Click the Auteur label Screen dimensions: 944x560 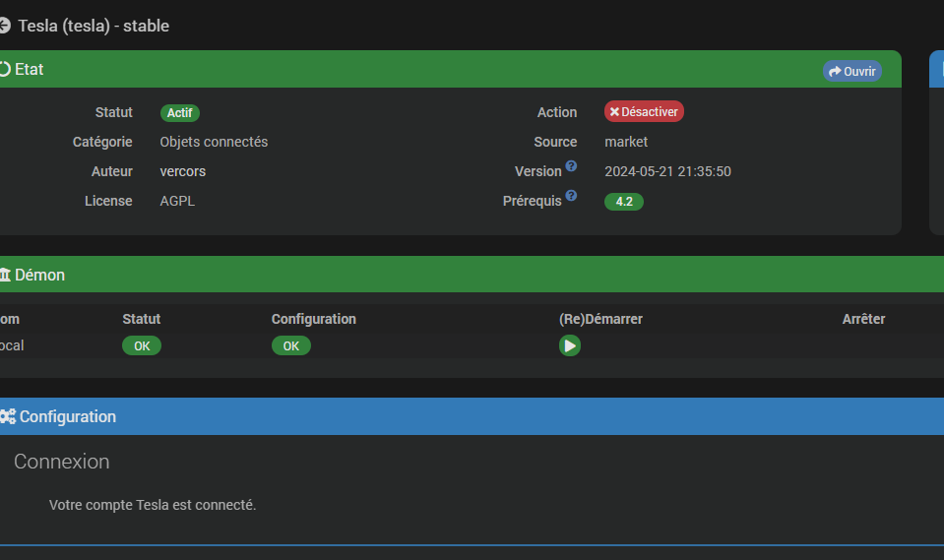pos(112,171)
